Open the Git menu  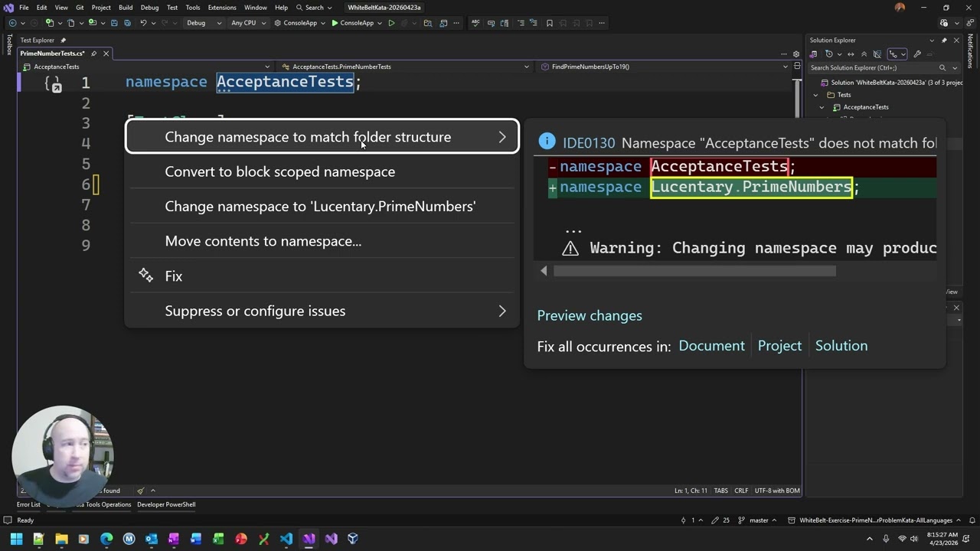click(x=80, y=8)
